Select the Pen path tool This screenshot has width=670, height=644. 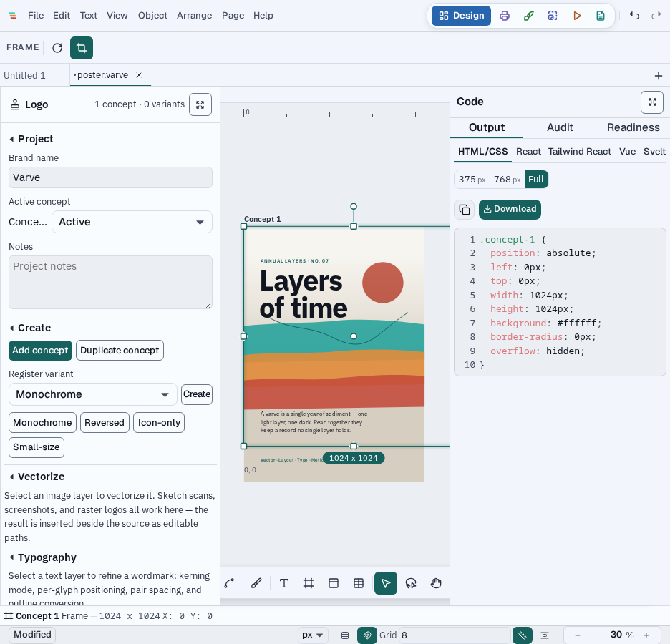pyautogui.click(x=230, y=583)
